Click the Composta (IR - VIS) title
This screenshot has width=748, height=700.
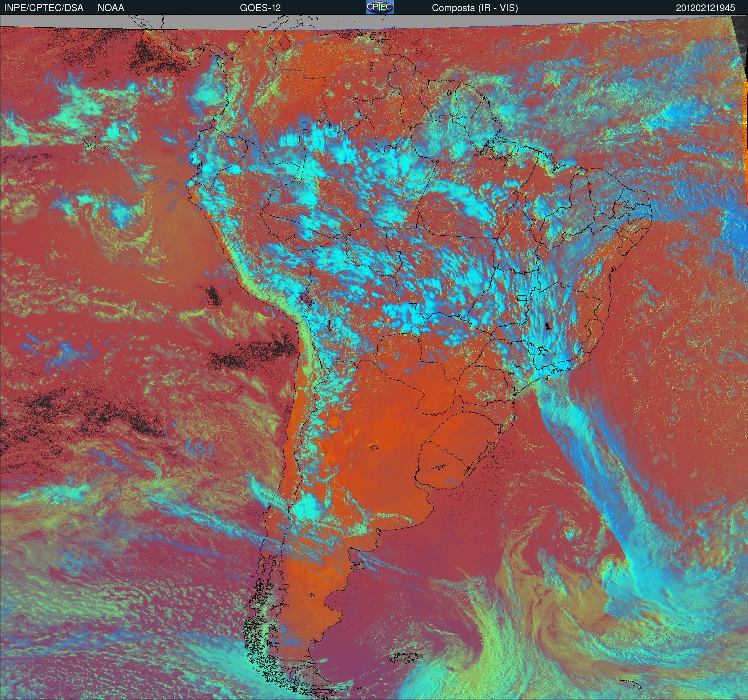(x=475, y=8)
